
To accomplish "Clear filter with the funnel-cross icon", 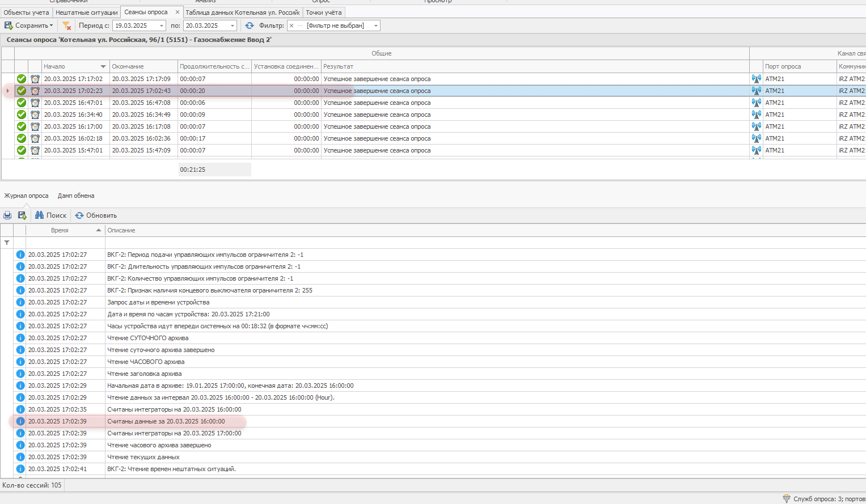I will [x=66, y=26].
